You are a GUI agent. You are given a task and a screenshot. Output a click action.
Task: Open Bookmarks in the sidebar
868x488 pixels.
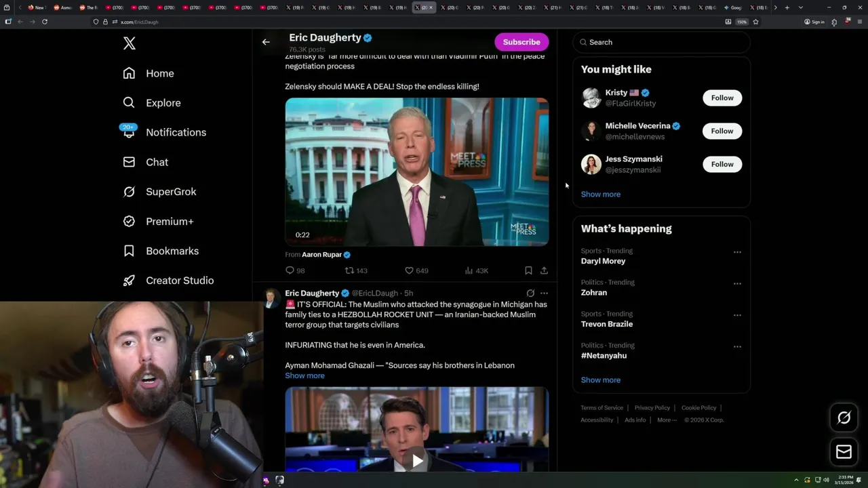point(161,251)
